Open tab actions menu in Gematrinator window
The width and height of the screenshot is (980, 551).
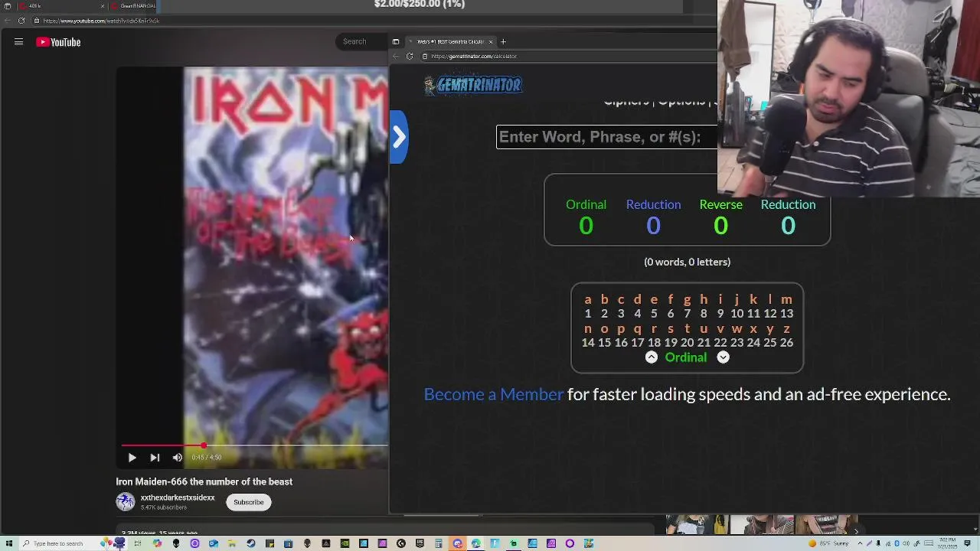click(x=395, y=41)
